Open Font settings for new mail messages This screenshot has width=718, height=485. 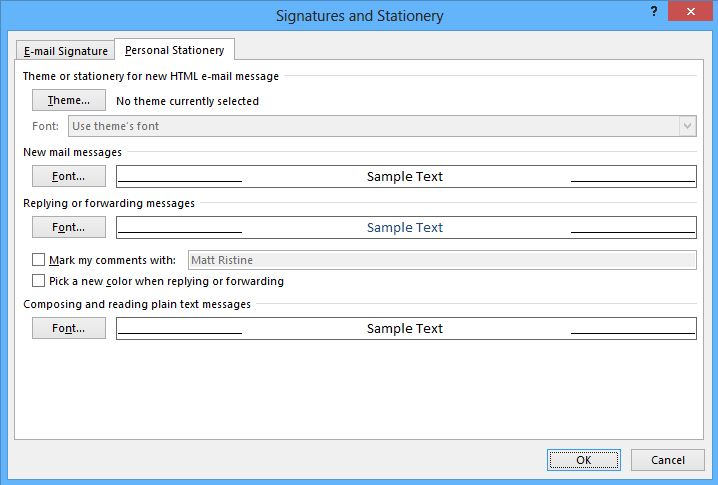pos(69,177)
